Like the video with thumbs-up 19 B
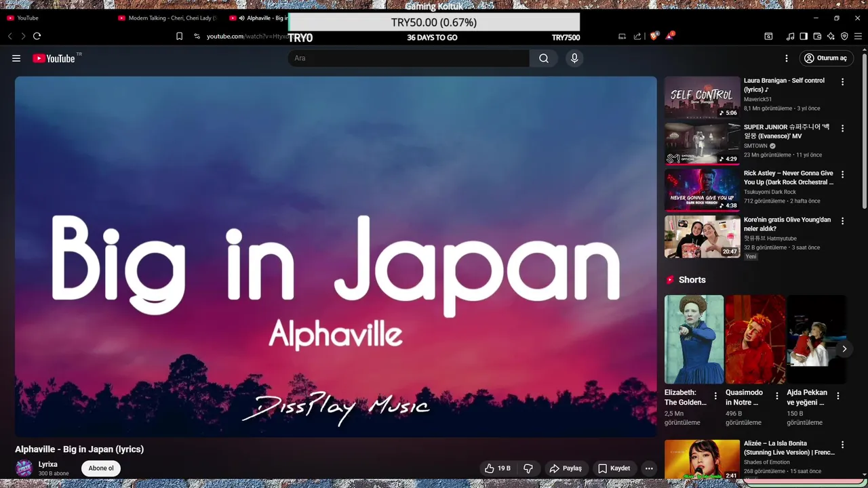The height and width of the screenshot is (488, 868). pyautogui.click(x=498, y=468)
